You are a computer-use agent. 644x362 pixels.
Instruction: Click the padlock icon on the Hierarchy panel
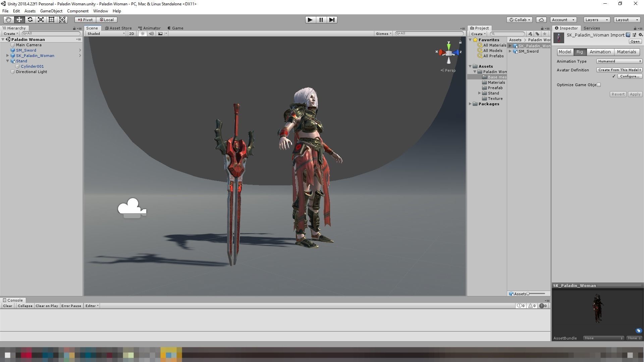pyautogui.click(x=74, y=28)
